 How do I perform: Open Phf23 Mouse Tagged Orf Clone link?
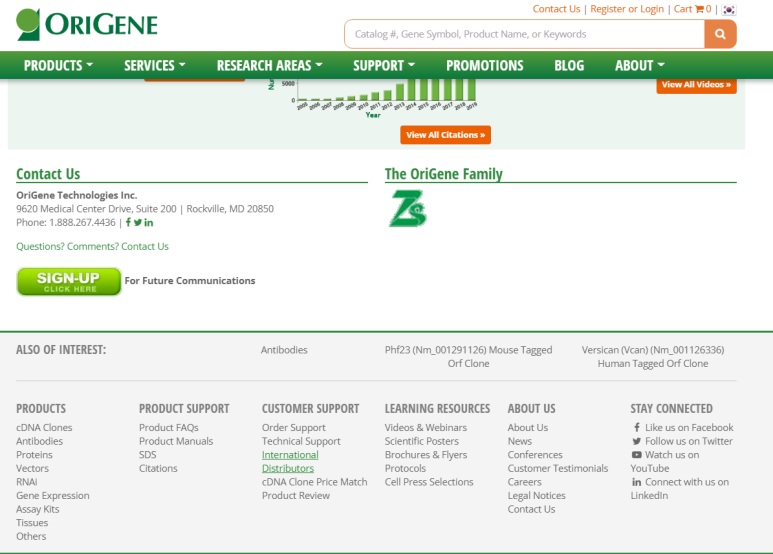click(x=468, y=357)
